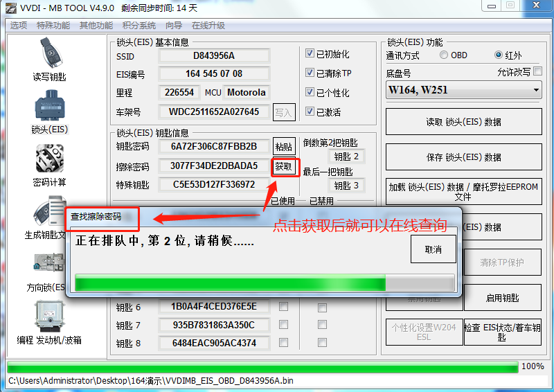Image resolution: width=554 pixels, height=392 pixels.
Task: Click the dialog's green queue progress bar
Action: coord(265,283)
